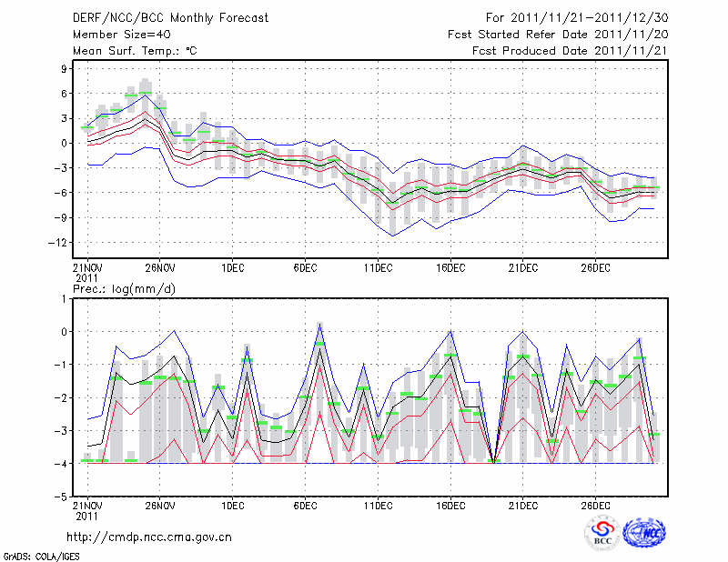This screenshot has width=728, height=562.
Task: Choose 16DEC on the precipitation chart axis
Action: point(450,506)
